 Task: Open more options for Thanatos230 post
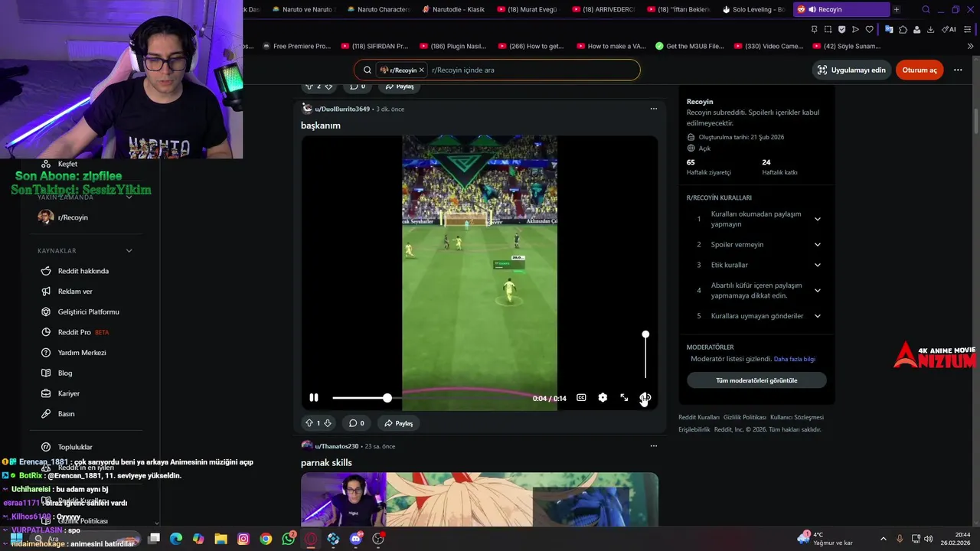pyautogui.click(x=653, y=445)
